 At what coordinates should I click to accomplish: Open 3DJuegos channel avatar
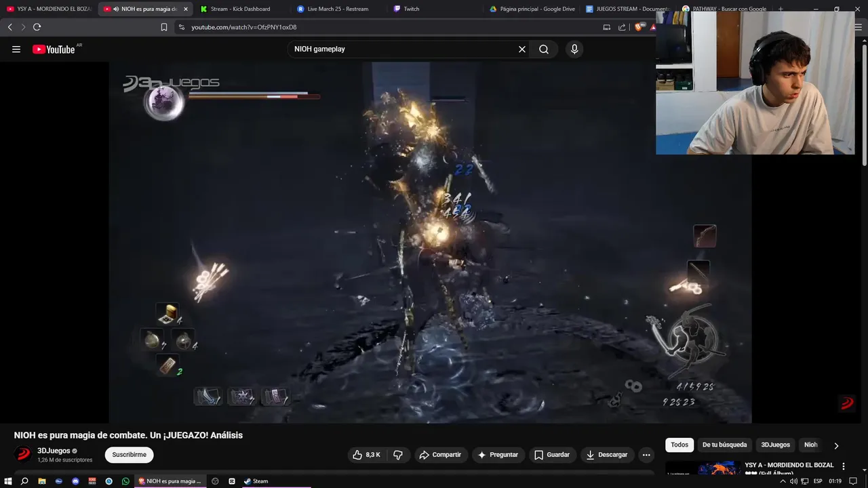(x=23, y=455)
